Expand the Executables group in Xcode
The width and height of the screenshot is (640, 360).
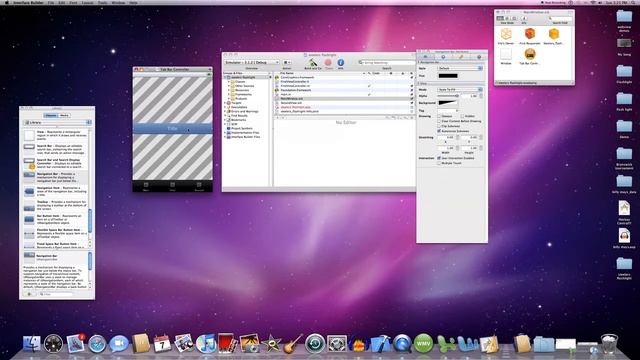point(225,107)
